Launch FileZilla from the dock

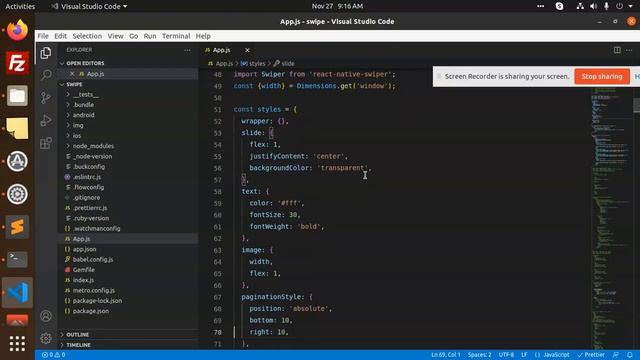point(17,63)
